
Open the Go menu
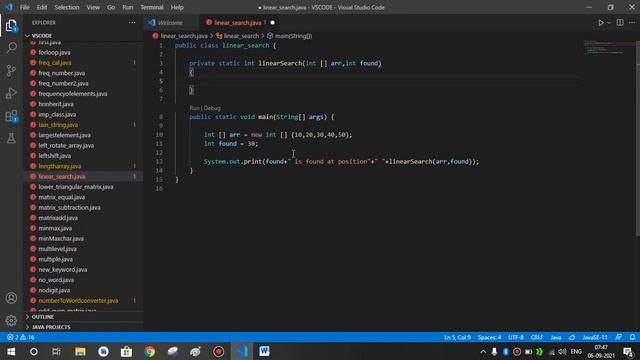coord(111,7)
